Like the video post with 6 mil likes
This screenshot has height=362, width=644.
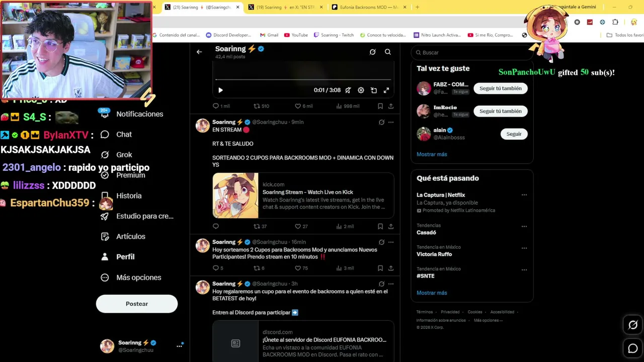click(303, 106)
